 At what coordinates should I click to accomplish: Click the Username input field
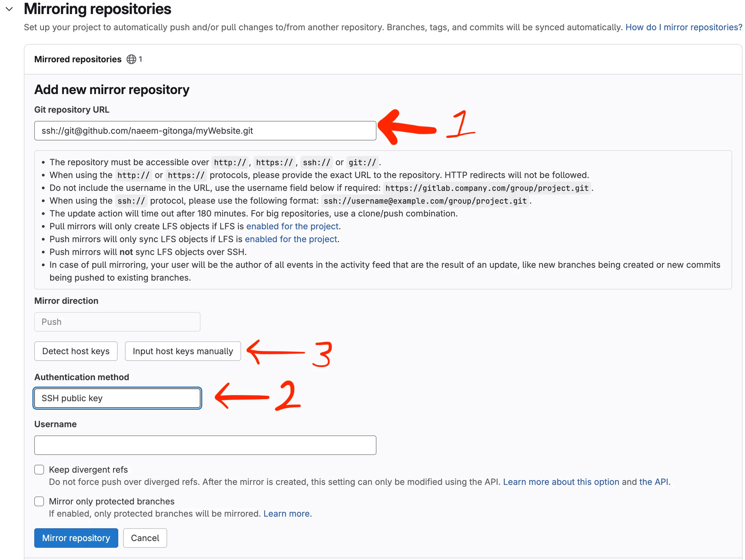[x=205, y=445]
